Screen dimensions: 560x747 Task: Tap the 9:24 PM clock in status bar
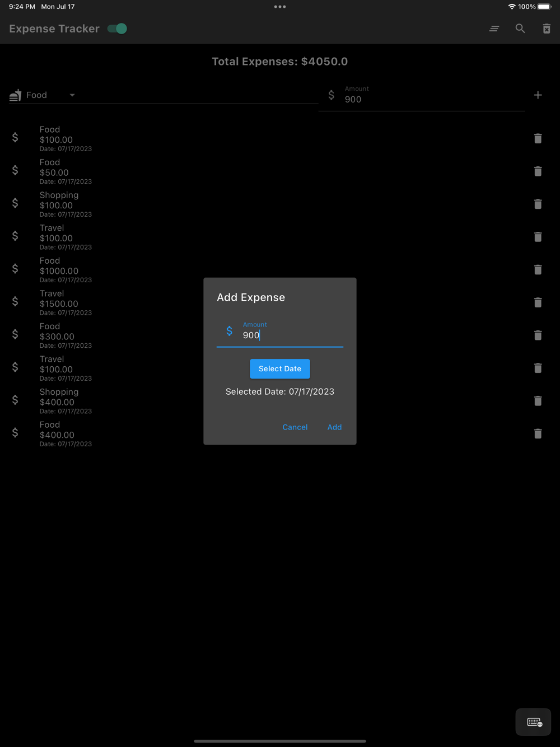(x=22, y=7)
